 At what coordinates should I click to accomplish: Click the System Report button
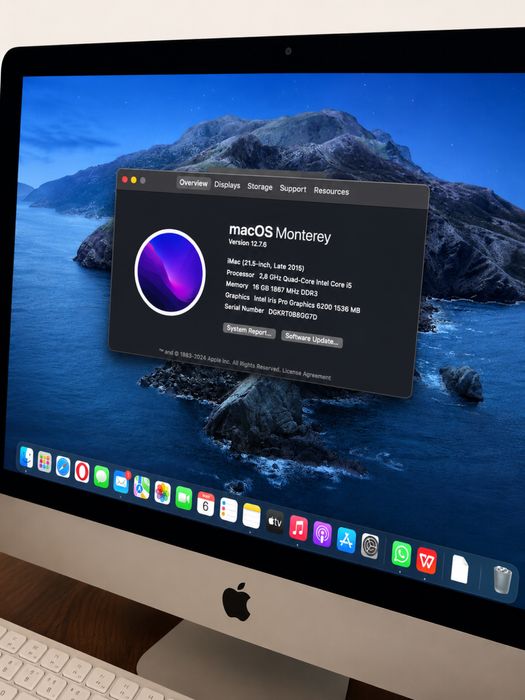(249, 331)
